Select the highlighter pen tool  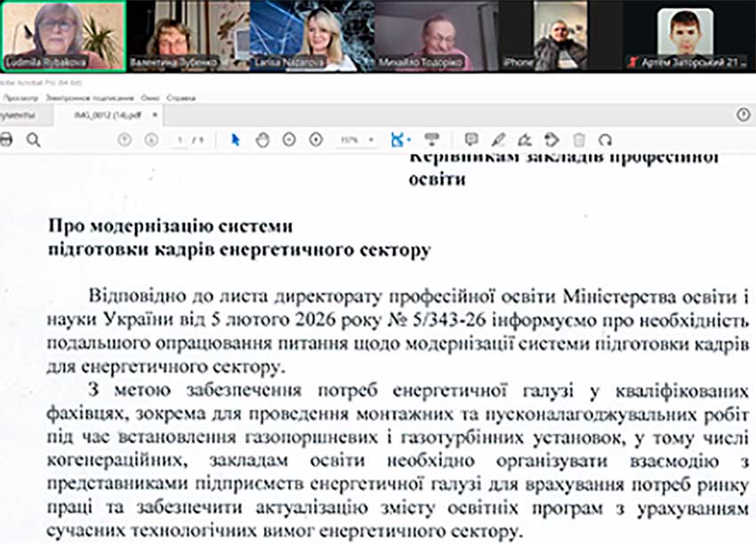498,140
